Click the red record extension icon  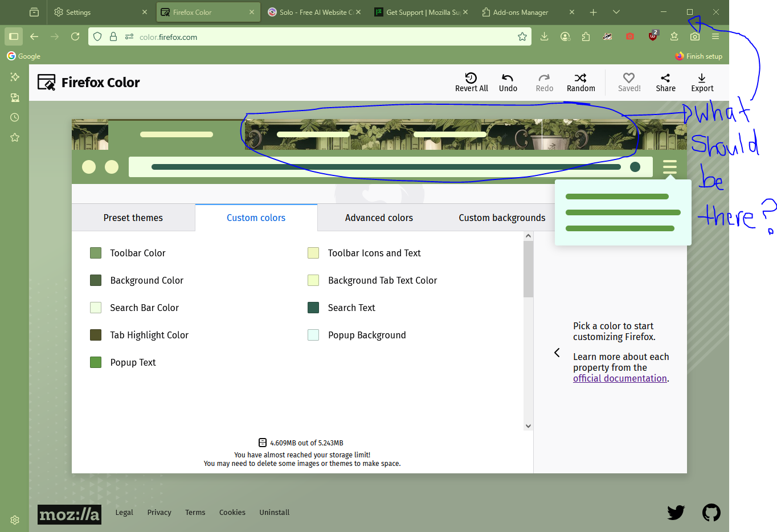click(630, 36)
